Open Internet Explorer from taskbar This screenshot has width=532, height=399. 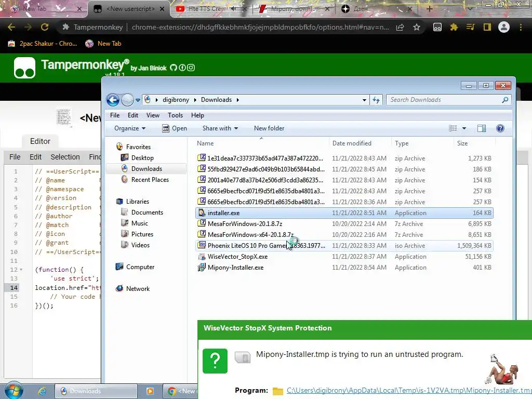click(42, 391)
